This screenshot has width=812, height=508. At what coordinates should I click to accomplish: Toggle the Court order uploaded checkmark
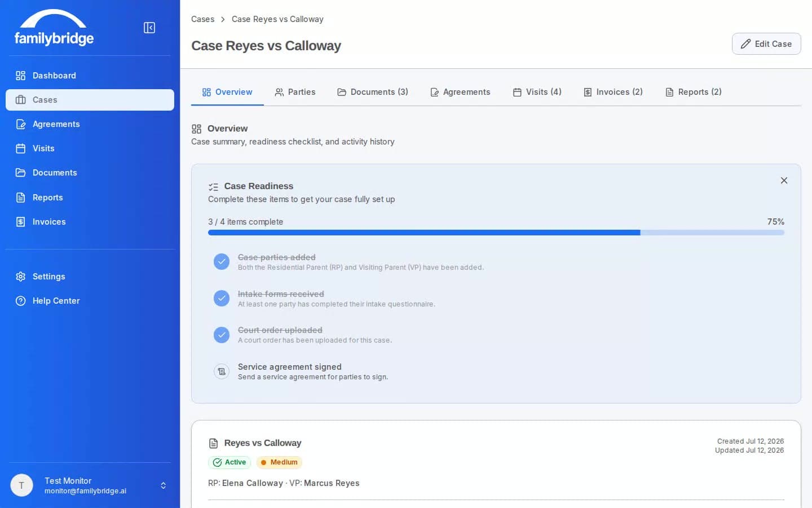[222, 335]
